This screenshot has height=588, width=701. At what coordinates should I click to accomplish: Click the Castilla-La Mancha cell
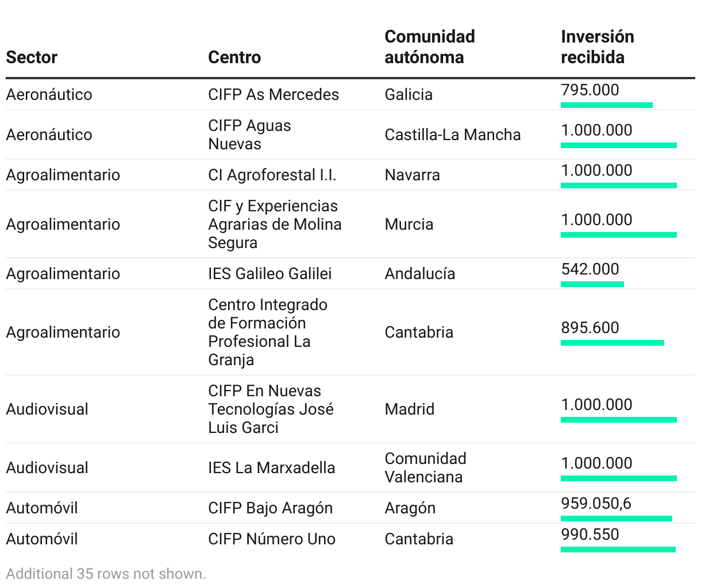pyautogui.click(x=453, y=134)
